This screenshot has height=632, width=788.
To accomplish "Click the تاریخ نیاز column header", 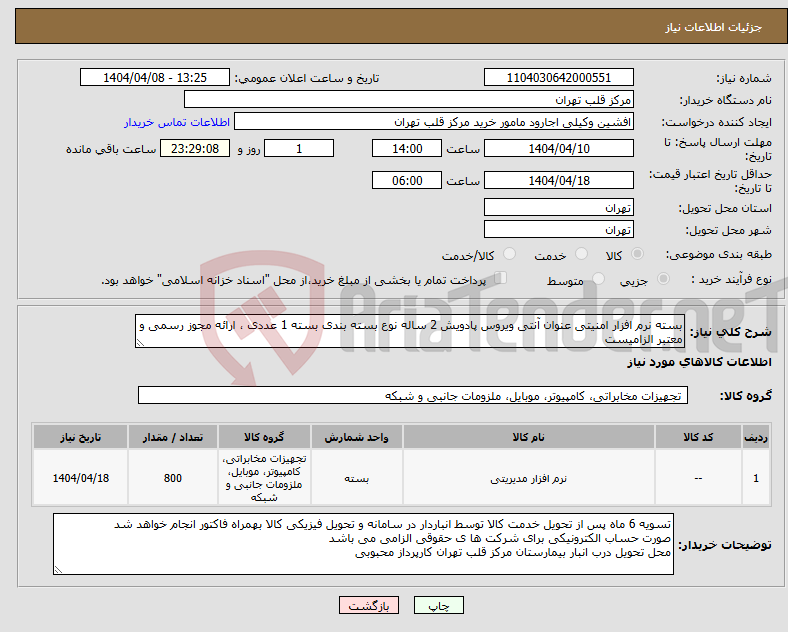I will 80,437.
